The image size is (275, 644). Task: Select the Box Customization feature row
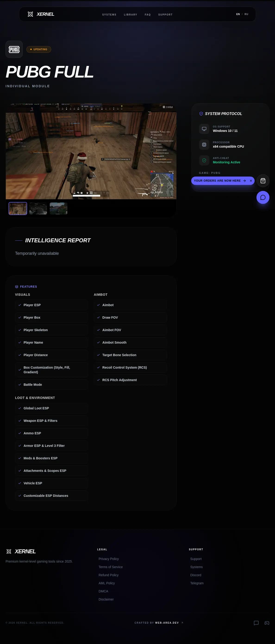coord(51,370)
